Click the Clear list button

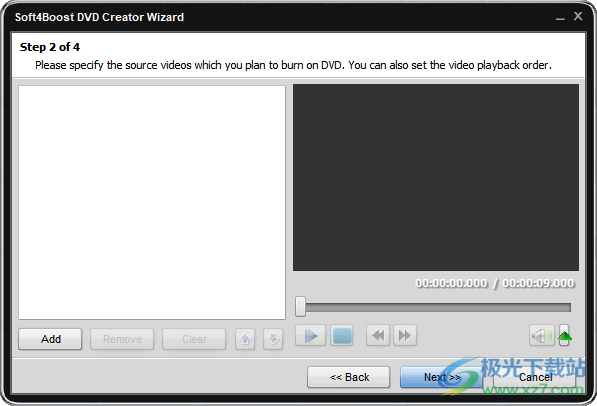click(x=194, y=339)
